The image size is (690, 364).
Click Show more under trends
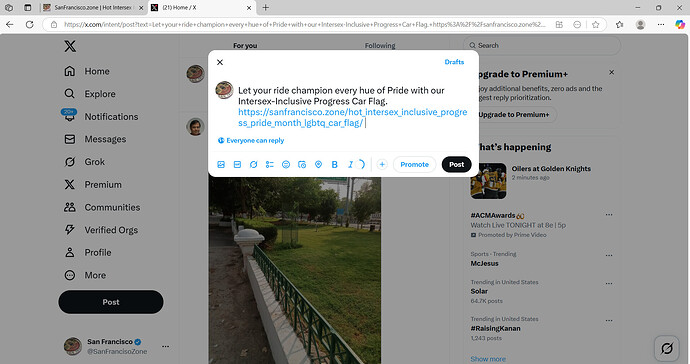[x=488, y=359]
